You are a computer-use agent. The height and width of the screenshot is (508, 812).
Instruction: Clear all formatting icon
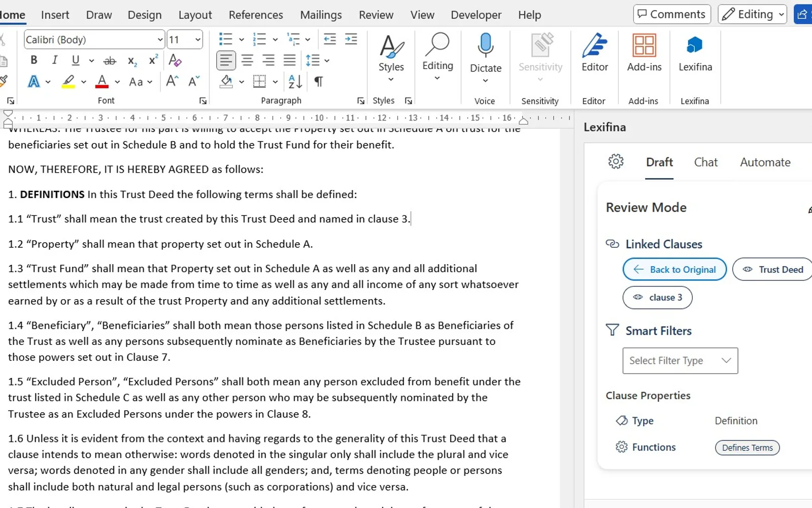[x=175, y=60]
